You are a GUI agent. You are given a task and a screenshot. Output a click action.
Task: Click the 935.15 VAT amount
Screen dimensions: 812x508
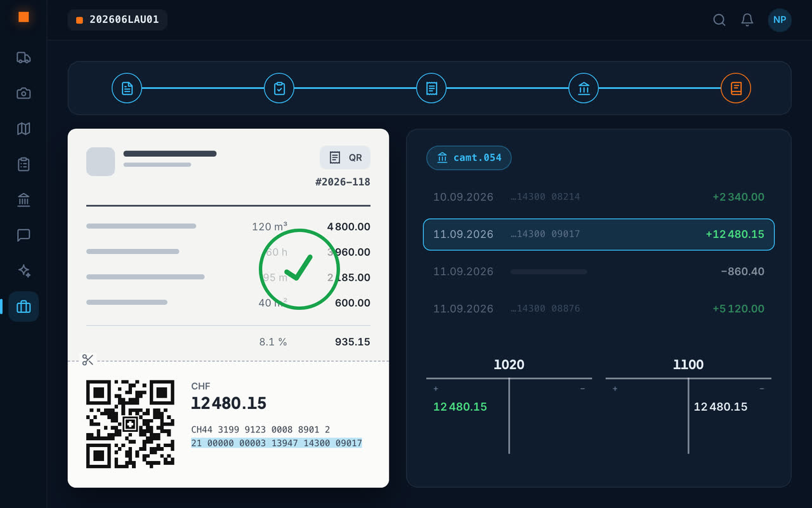353,342
